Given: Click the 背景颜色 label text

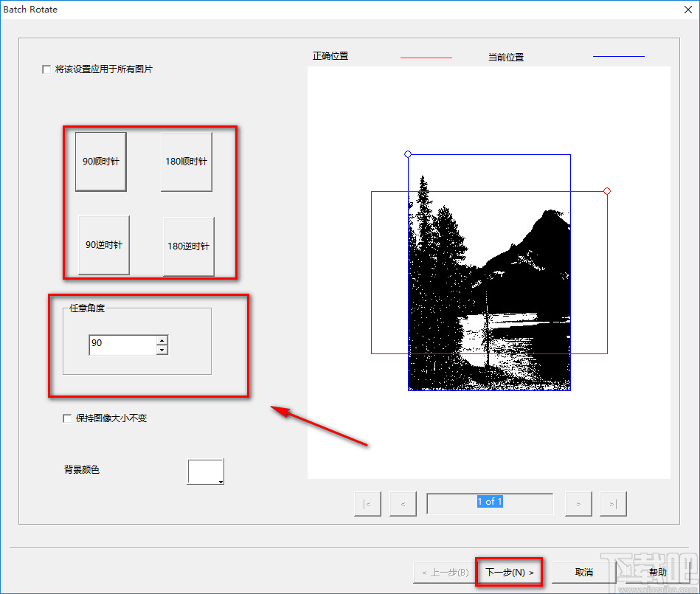Looking at the screenshot, I should (x=81, y=470).
